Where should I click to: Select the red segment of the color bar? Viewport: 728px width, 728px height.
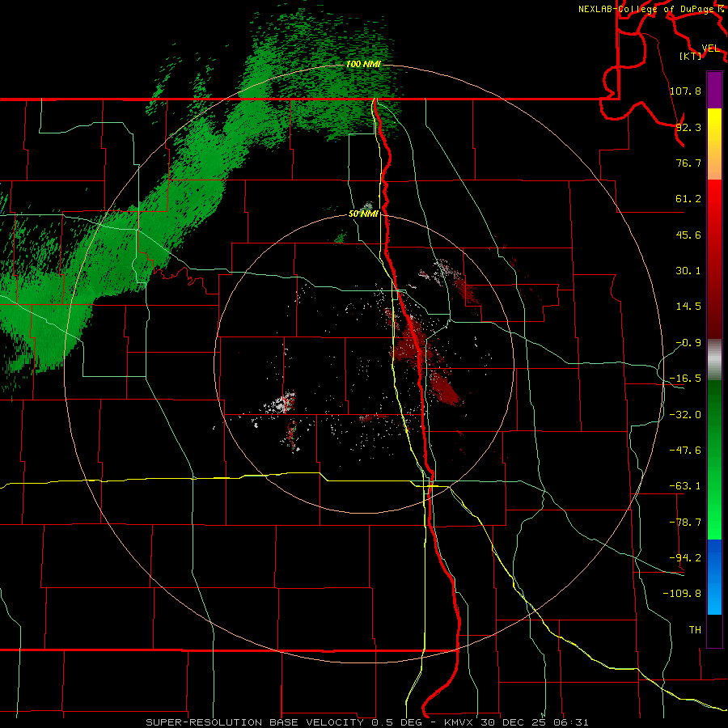[714, 259]
